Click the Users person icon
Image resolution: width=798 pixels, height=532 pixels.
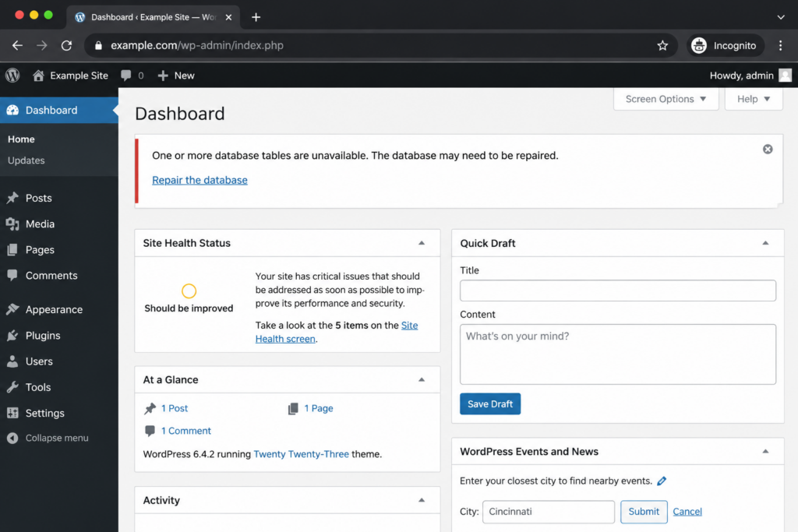(12, 361)
